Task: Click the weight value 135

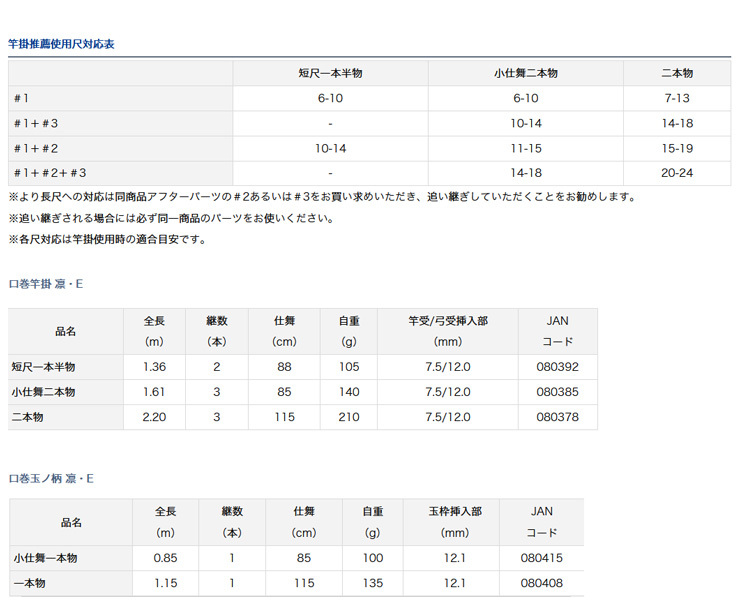Action: tap(373, 583)
